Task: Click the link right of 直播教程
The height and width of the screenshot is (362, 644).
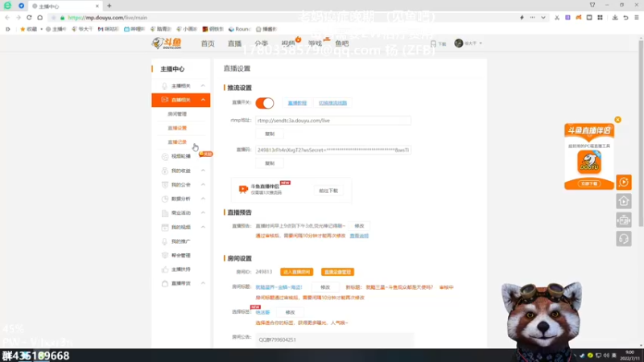Action: click(332, 103)
